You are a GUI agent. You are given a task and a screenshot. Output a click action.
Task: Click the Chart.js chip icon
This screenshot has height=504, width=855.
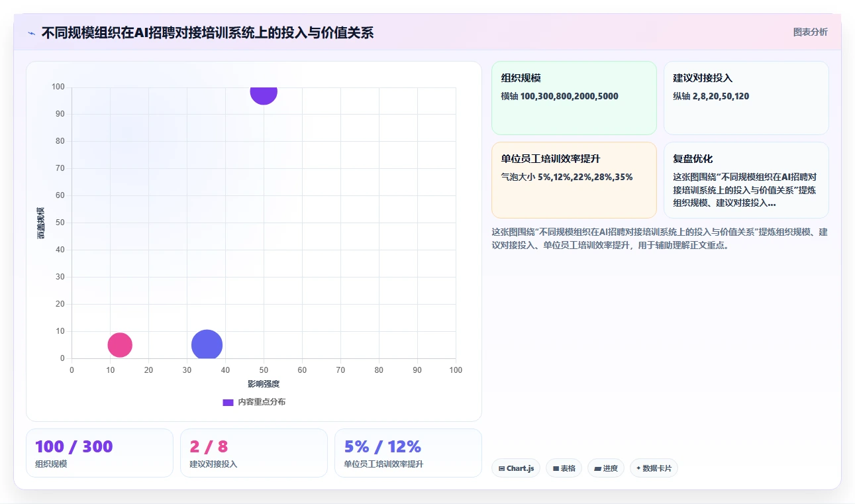click(501, 469)
